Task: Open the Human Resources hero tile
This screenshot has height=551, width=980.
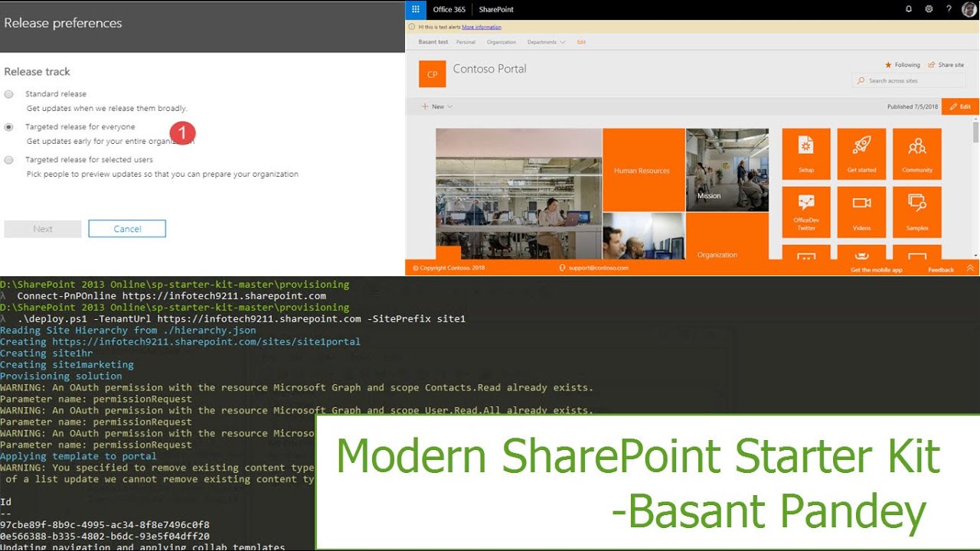Action: (643, 170)
